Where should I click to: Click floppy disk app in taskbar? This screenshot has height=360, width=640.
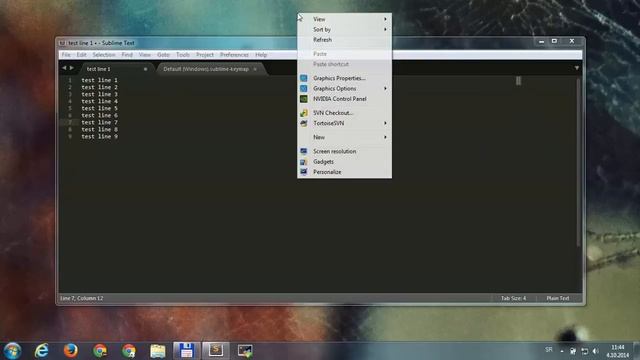coord(187,351)
